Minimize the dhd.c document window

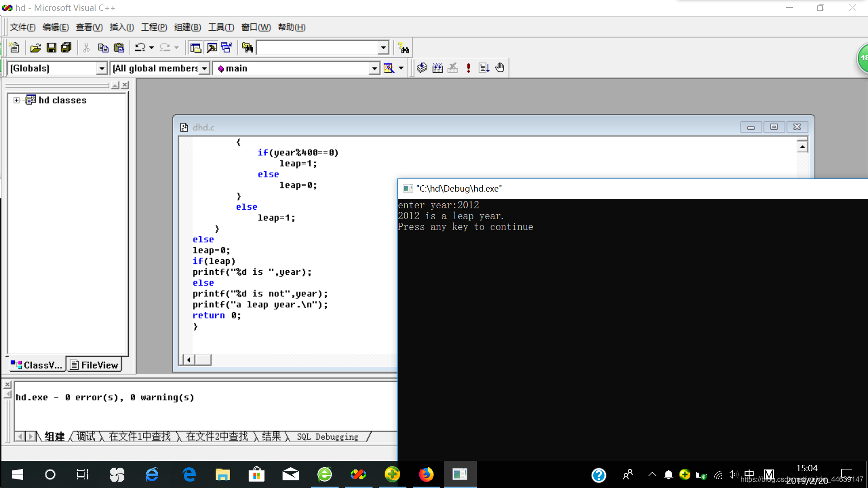(x=751, y=127)
